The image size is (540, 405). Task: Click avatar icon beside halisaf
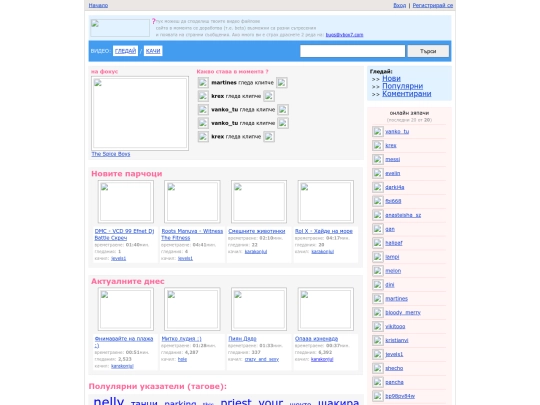[377, 243]
